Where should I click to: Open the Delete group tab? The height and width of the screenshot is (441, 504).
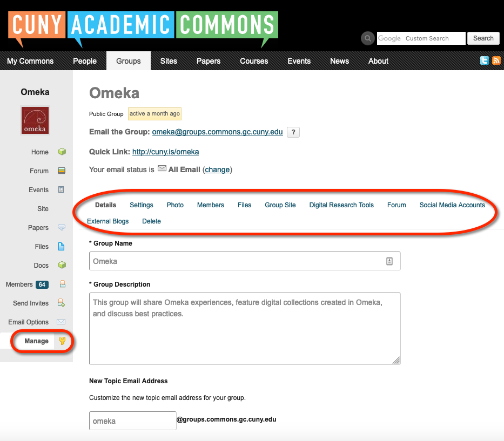coord(151,221)
